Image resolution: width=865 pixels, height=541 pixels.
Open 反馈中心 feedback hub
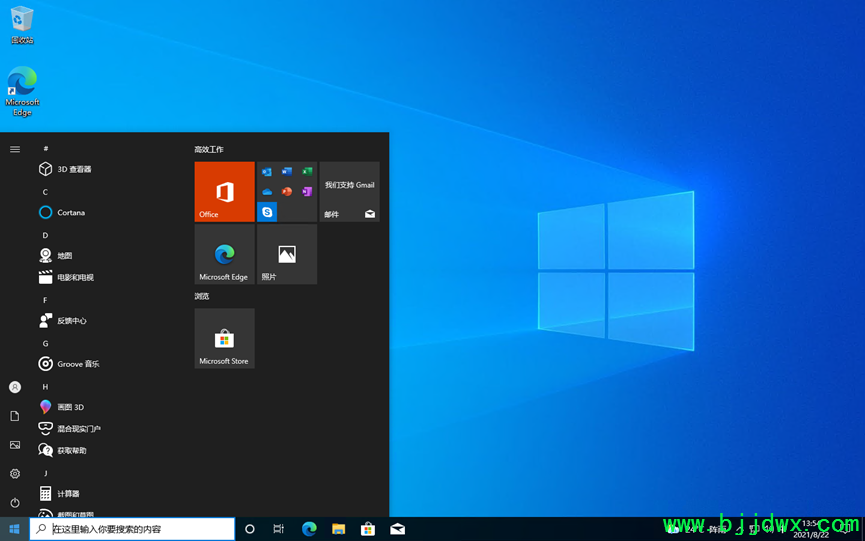(x=62, y=320)
